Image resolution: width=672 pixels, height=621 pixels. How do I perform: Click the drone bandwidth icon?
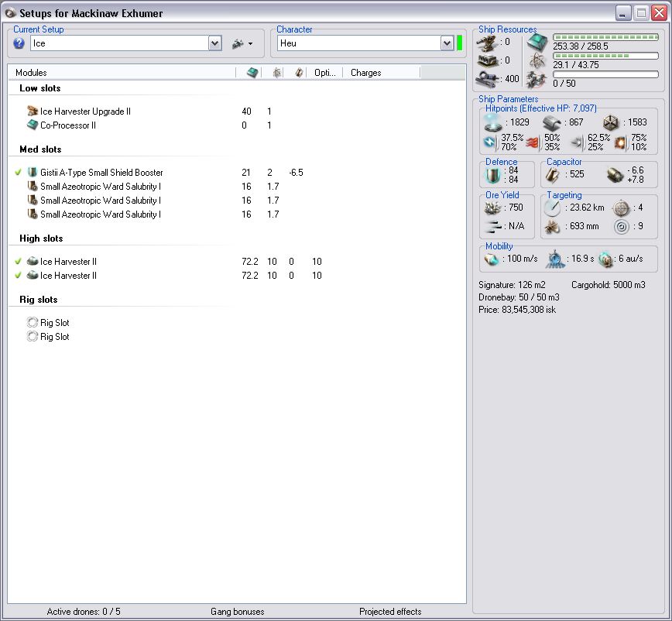[537, 80]
